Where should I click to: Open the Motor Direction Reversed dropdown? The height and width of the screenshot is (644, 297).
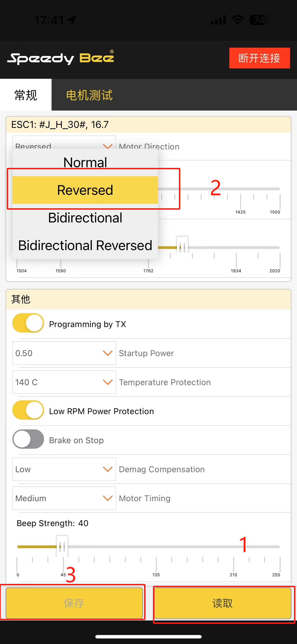click(64, 143)
